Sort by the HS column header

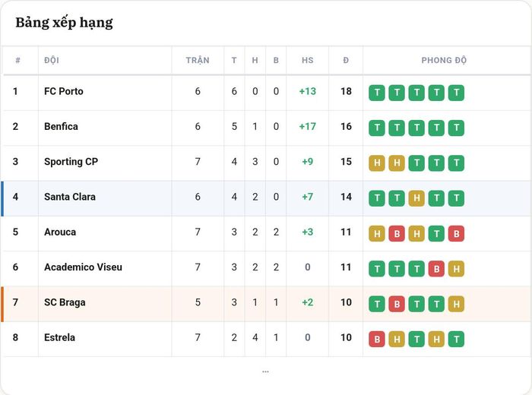coord(307,60)
